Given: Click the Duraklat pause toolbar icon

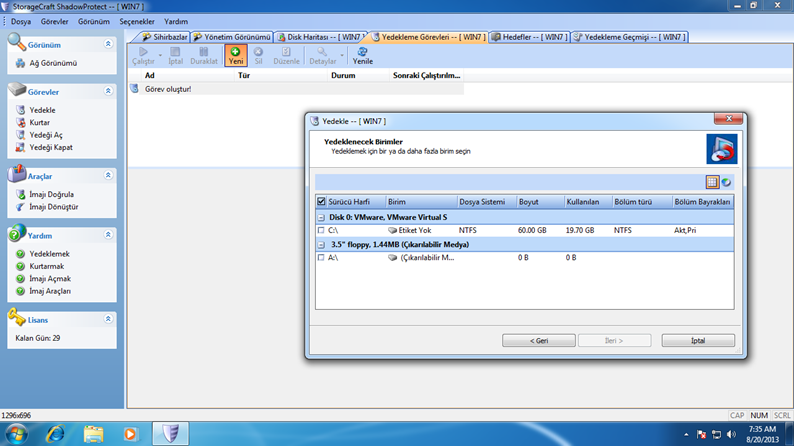Looking at the screenshot, I should [x=204, y=55].
